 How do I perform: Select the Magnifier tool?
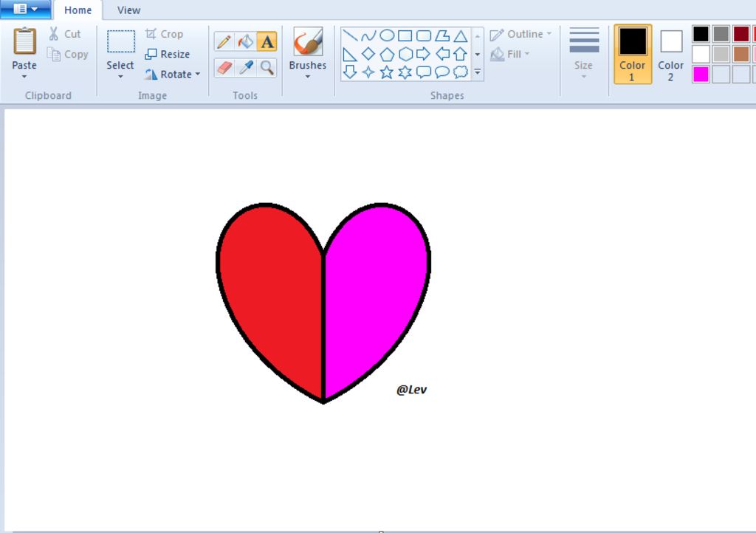267,68
